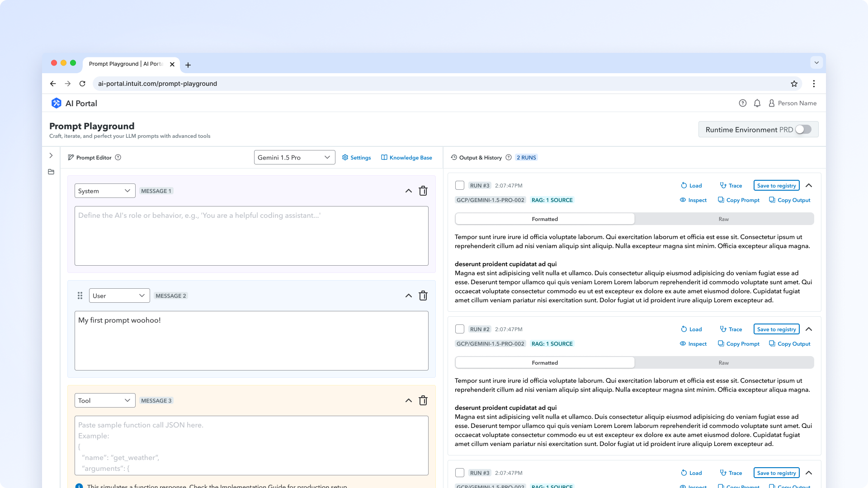Copy Output from RUN #2
Image resolution: width=868 pixels, height=488 pixels.
[x=790, y=344]
